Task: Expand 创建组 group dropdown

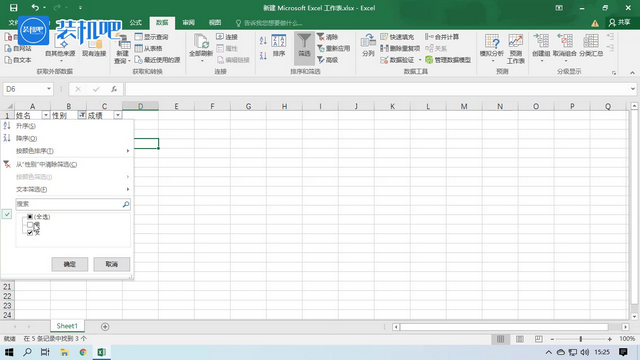Action: pos(542,61)
